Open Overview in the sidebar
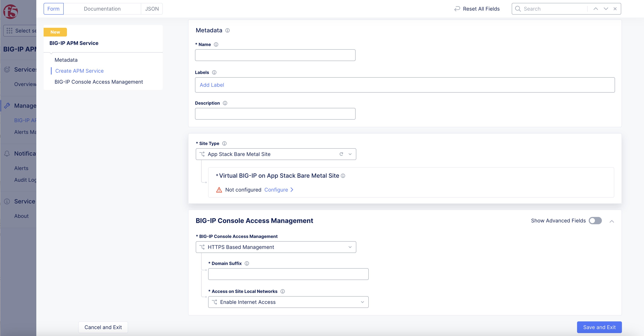Screen dimensions: 644x336 tap(25, 84)
